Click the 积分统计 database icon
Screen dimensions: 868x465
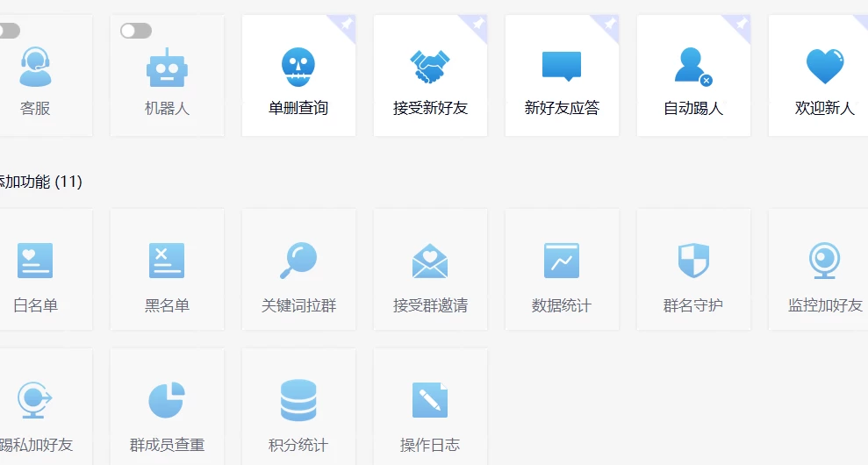click(298, 400)
